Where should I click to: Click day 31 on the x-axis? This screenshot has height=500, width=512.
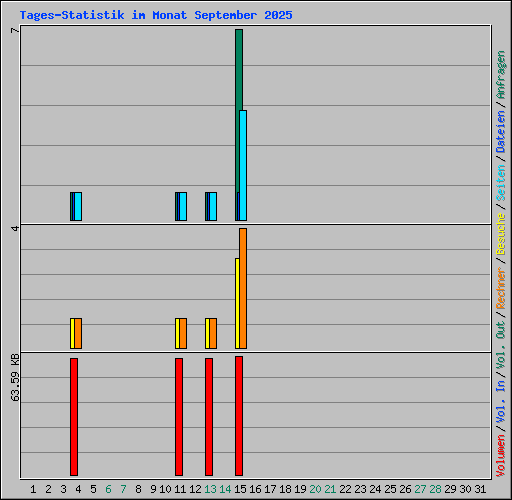click(x=480, y=489)
